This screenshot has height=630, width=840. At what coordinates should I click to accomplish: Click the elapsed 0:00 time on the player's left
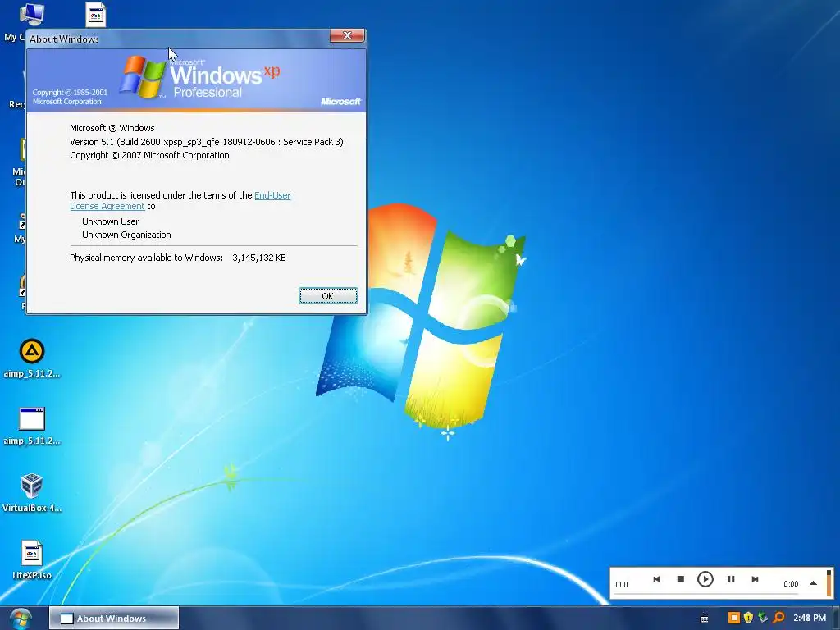coord(620,584)
